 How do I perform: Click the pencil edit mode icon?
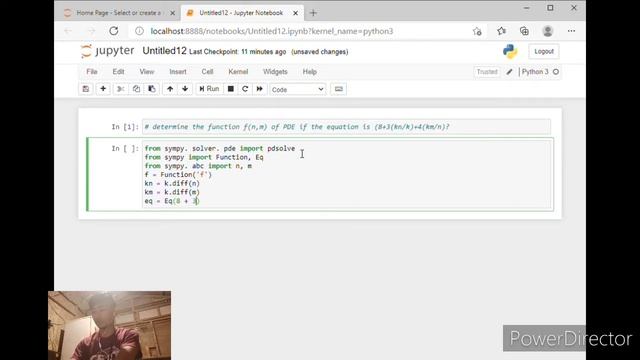509,72
